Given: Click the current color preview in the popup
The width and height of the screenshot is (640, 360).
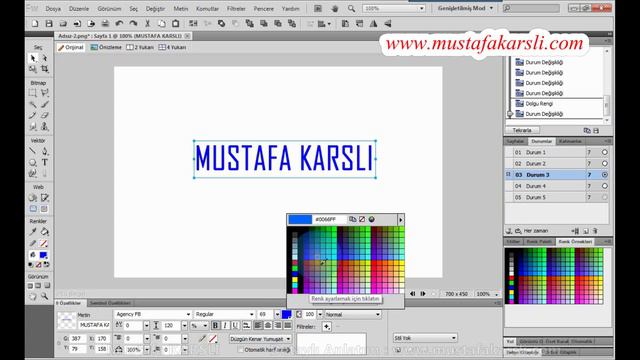Looking at the screenshot, I should pos(300,220).
